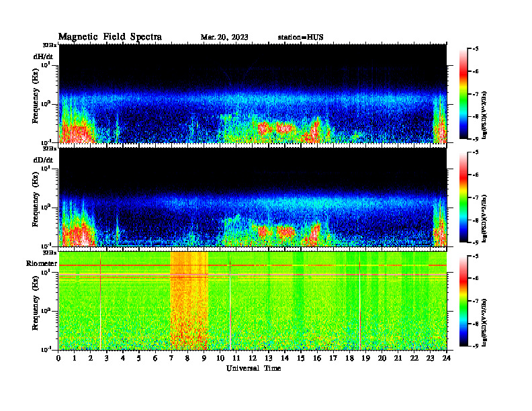
Task: Click the colorbar beside the dD/dt panel
Action: (x=463, y=197)
